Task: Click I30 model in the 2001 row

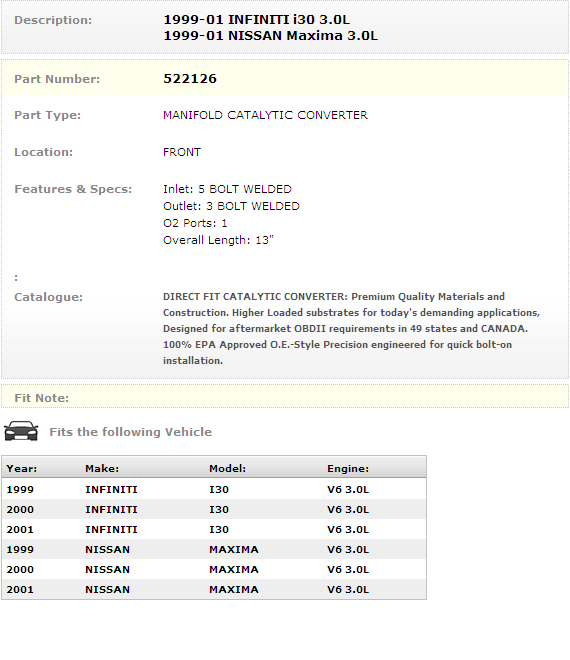Action: click(219, 530)
